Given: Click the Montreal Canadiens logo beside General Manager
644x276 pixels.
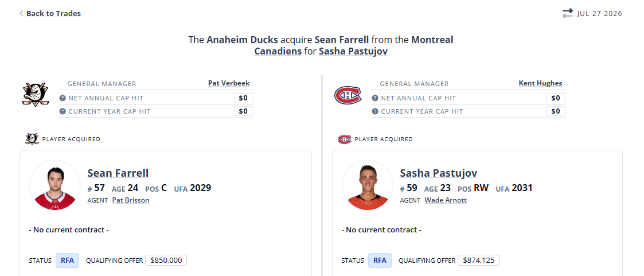Looking at the screenshot, I should coord(348,95).
